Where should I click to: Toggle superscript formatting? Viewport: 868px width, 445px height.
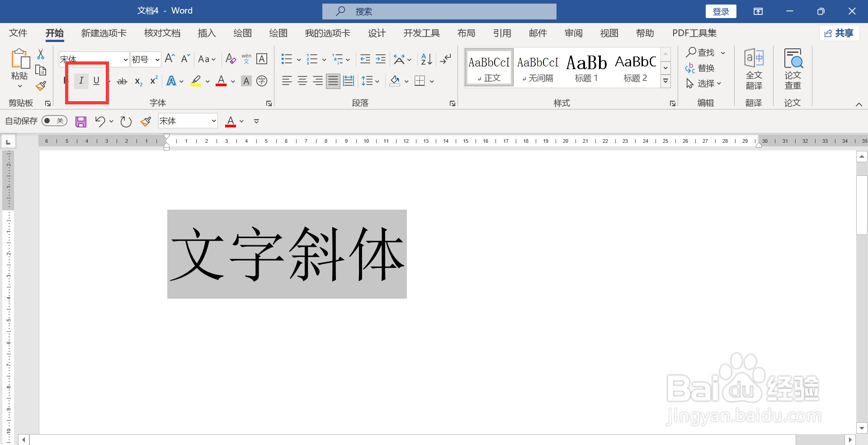tap(154, 80)
